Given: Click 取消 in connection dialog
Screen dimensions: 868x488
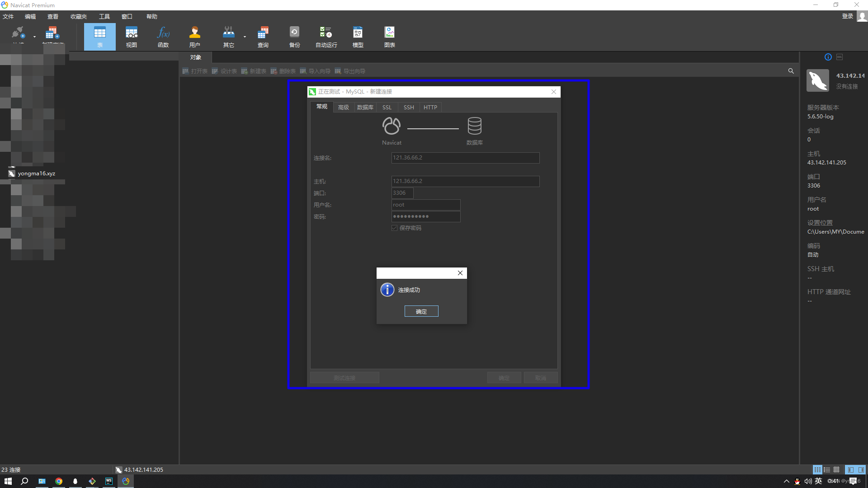Looking at the screenshot, I should coord(541,378).
